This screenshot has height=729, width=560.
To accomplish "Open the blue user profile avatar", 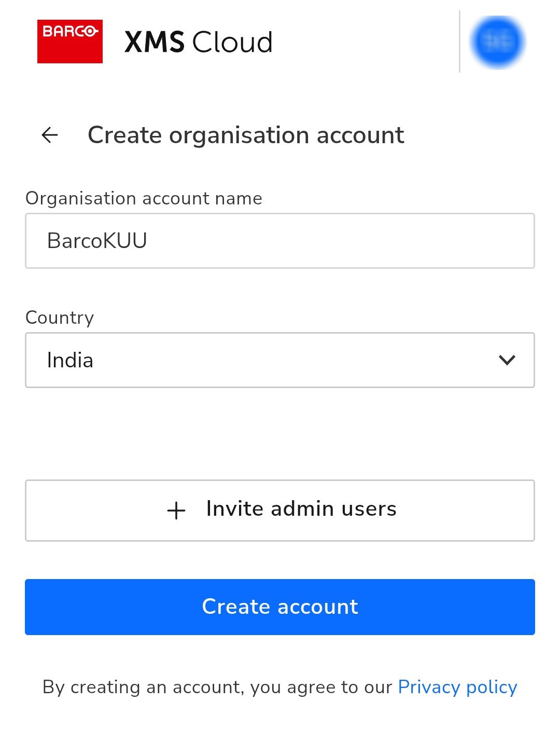I will point(498,42).
